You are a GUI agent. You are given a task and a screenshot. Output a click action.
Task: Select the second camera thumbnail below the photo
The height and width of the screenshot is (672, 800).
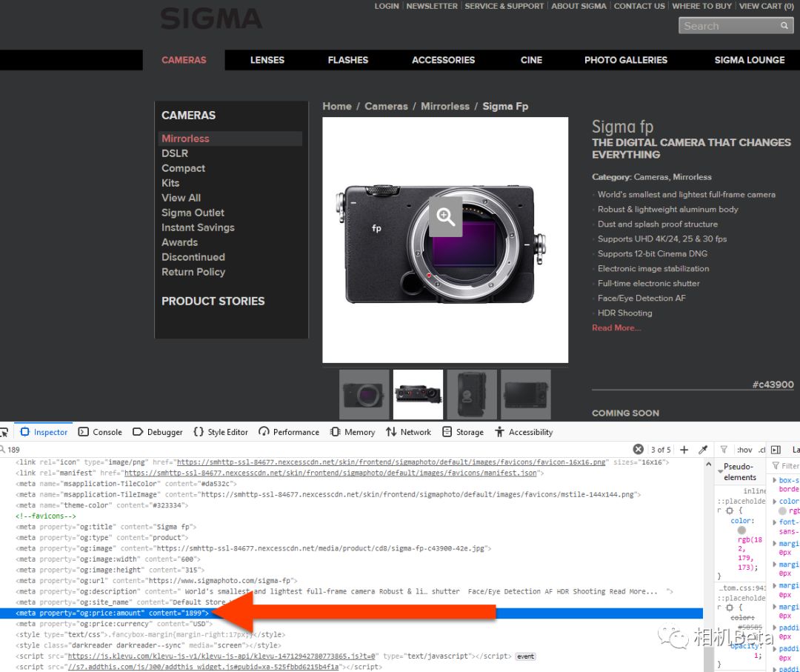417,394
